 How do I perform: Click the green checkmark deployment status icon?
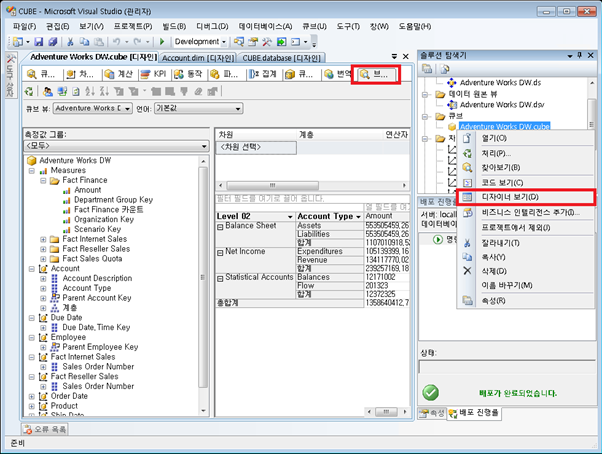tap(430, 392)
